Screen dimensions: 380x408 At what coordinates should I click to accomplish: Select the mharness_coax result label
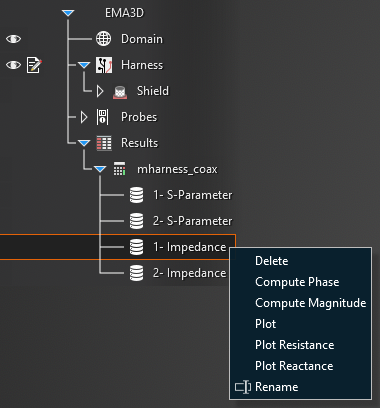[x=177, y=169]
